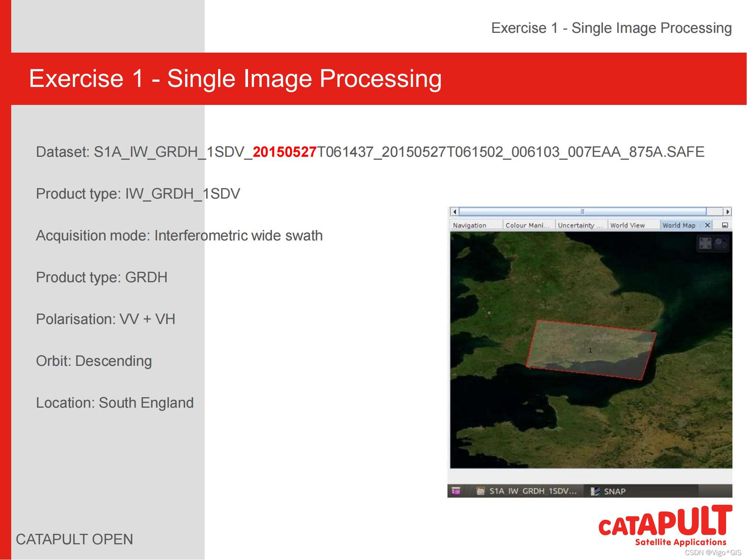Click the 'CATAPULT OPEN' footer text
Viewport: 747px width, 560px height.
tap(74, 539)
